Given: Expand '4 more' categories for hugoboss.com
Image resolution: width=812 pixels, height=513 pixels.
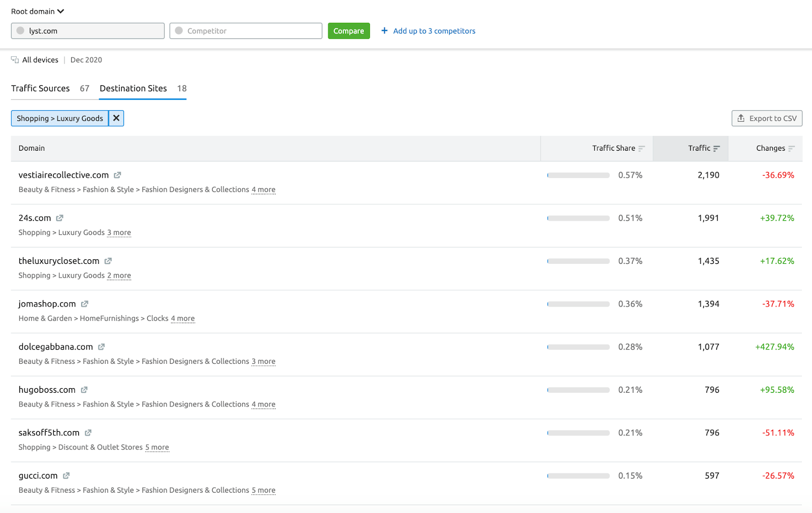Looking at the screenshot, I should pos(263,404).
